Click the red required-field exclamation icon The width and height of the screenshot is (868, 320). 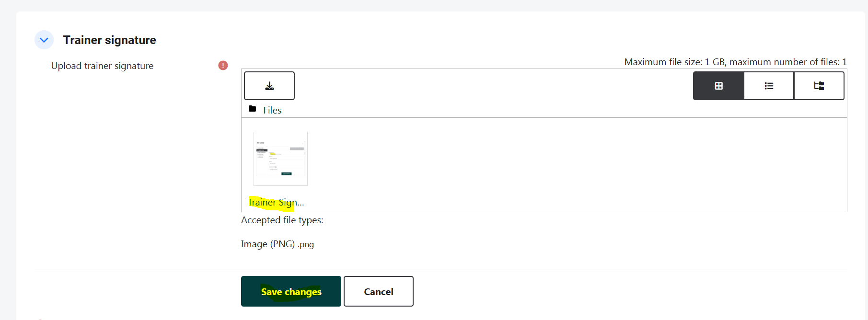[223, 66]
